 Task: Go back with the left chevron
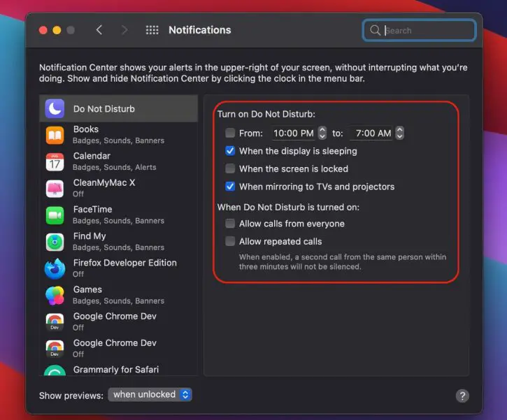click(99, 30)
